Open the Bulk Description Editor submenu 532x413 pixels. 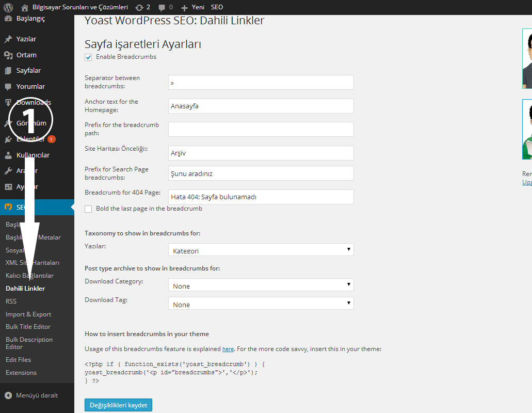(x=29, y=343)
